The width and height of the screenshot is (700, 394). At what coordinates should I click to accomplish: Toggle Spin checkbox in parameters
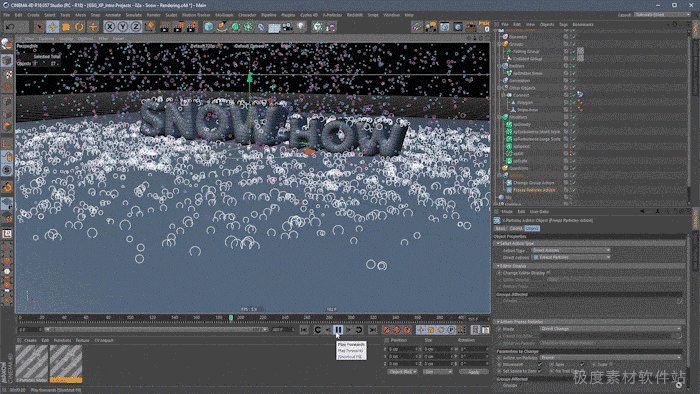[582, 365]
